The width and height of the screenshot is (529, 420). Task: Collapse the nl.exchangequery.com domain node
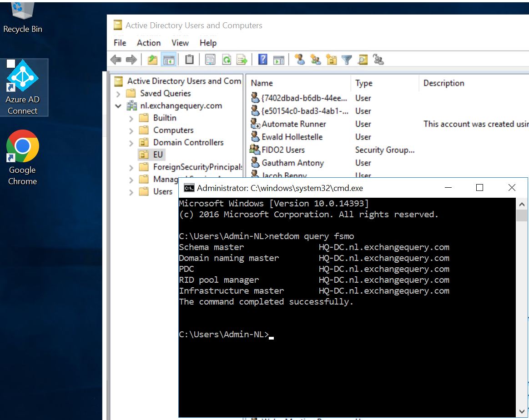coord(118,106)
